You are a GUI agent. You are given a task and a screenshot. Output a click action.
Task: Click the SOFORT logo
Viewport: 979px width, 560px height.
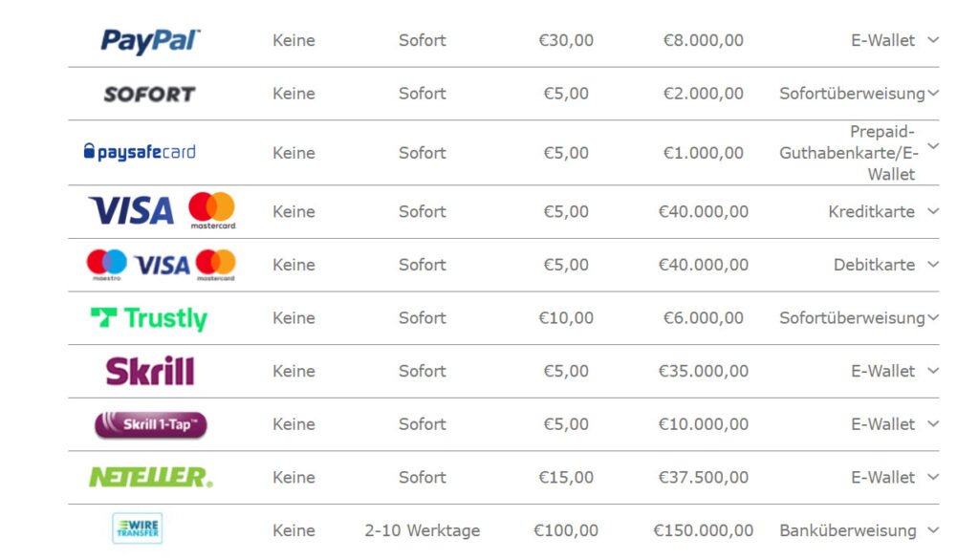(149, 94)
